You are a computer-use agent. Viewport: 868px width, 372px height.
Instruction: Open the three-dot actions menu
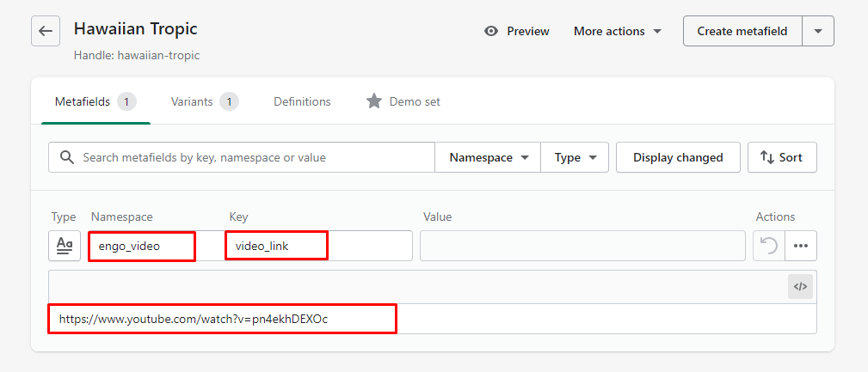[801, 246]
